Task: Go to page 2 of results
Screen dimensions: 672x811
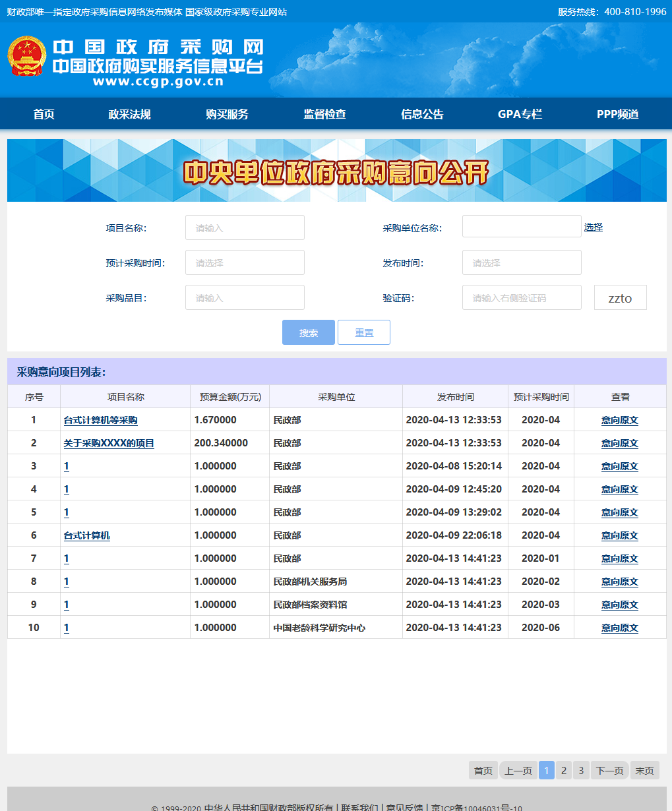Action: coord(563,769)
